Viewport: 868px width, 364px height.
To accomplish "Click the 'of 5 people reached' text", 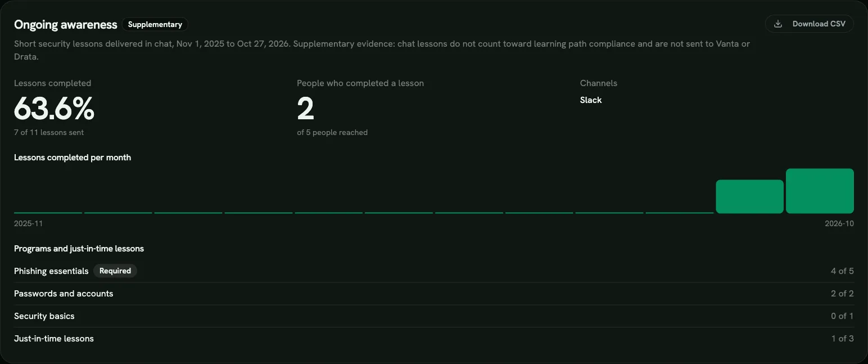I will 332,132.
